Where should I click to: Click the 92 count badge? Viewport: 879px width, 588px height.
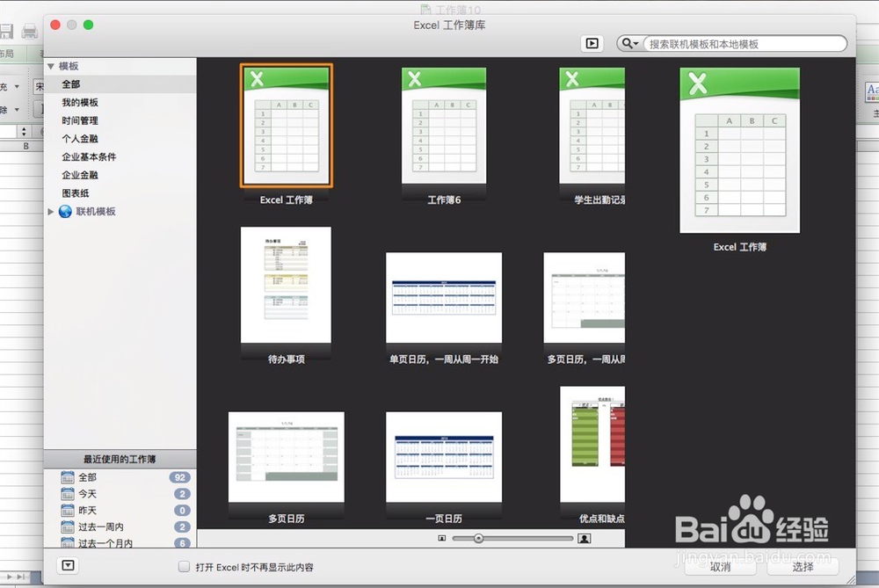coord(180,477)
